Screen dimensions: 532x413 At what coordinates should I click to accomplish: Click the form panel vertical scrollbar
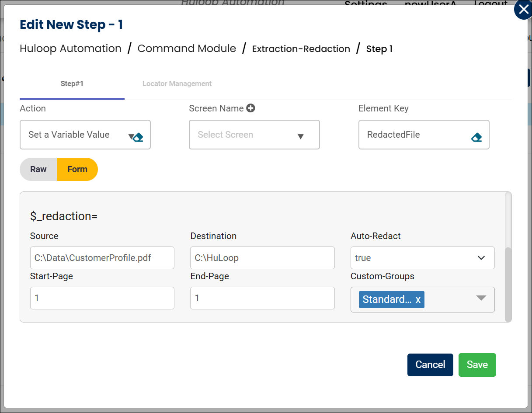pos(508,284)
